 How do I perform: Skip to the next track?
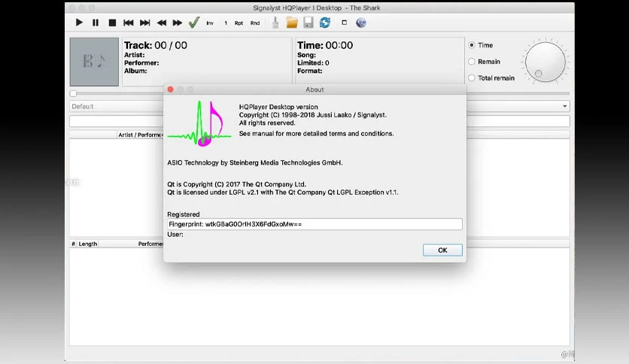tap(144, 23)
